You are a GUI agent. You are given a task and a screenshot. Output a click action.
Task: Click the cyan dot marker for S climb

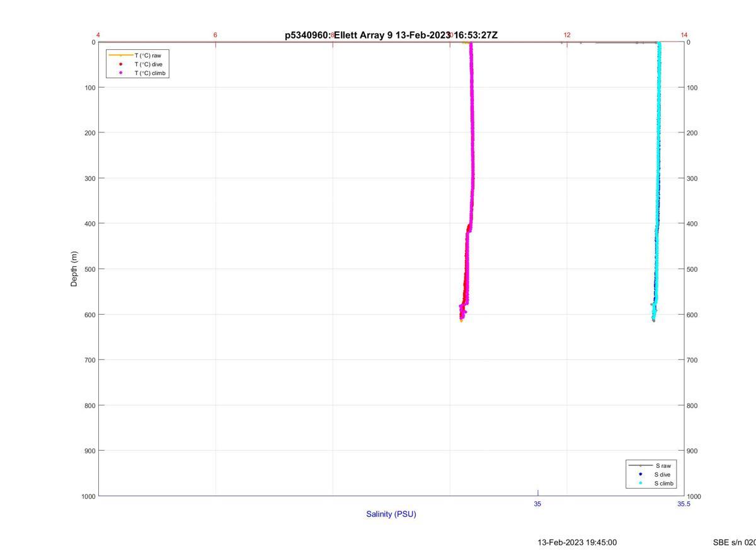point(641,484)
